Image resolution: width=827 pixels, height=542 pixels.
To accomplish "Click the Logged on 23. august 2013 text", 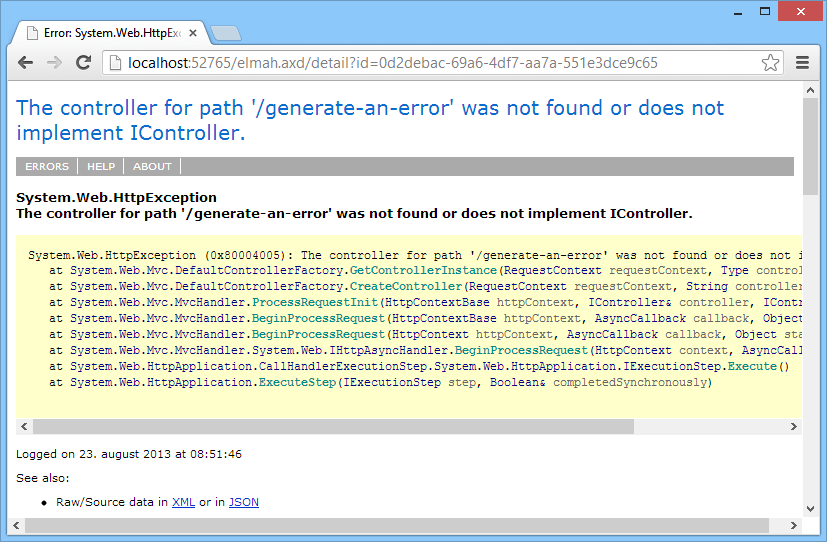I will pos(129,454).
